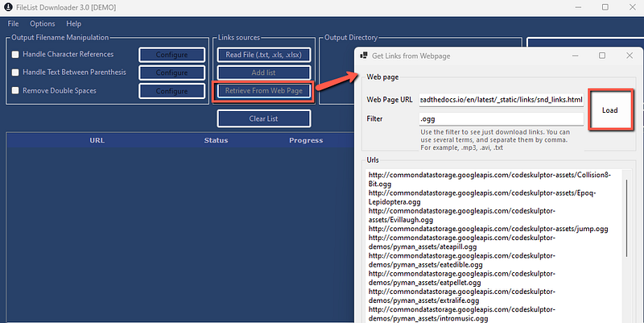Select the intromusic.ogg URL entry
The height and width of the screenshot is (323, 644).
[461, 314]
